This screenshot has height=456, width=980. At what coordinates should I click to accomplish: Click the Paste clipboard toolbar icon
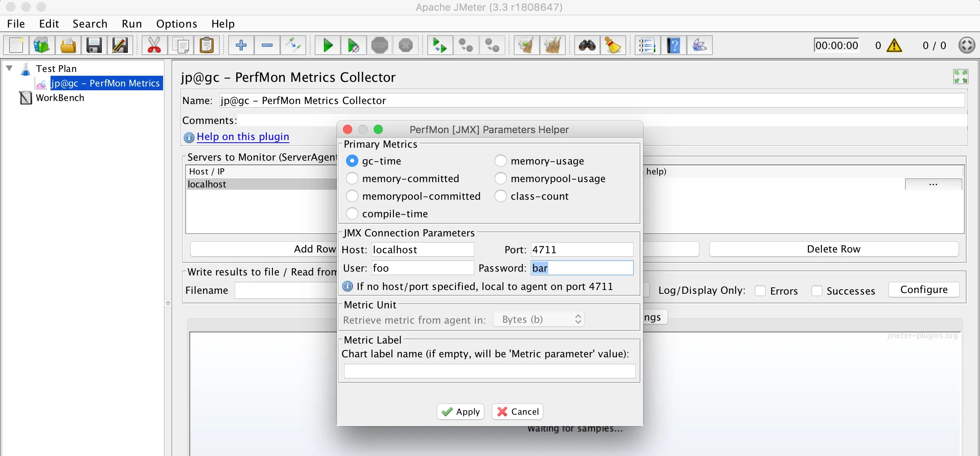click(207, 46)
